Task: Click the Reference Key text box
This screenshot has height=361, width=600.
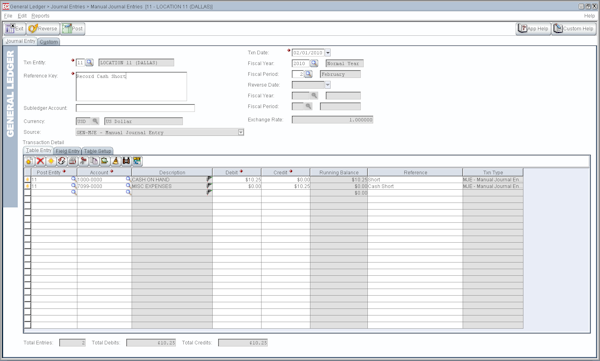Action: tap(131, 86)
